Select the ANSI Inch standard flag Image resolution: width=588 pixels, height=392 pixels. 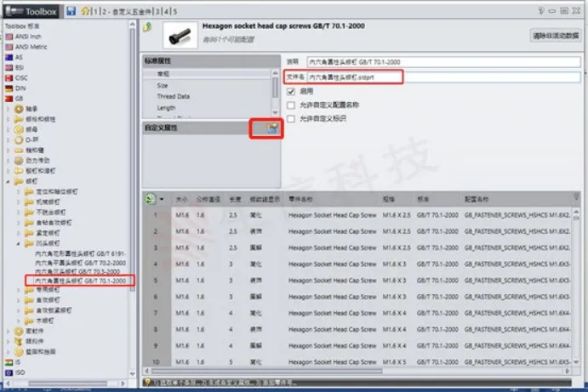point(9,37)
